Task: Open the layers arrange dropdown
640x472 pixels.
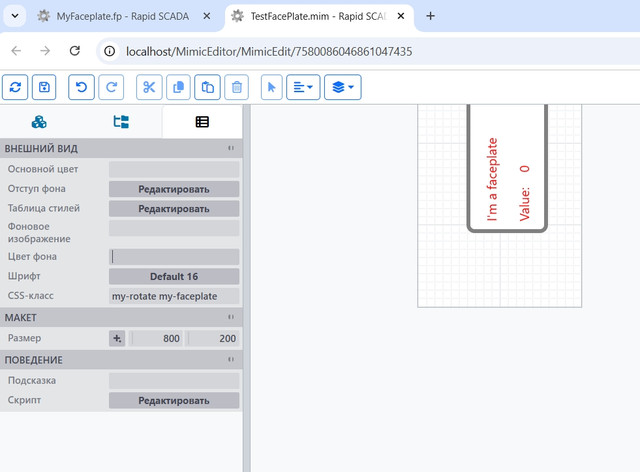Action: 343,87
